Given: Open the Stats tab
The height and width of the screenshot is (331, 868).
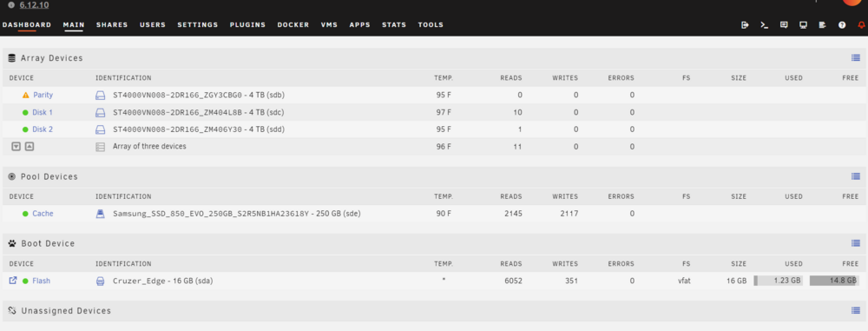Looking at the screenshot, I should coord(394,25).
